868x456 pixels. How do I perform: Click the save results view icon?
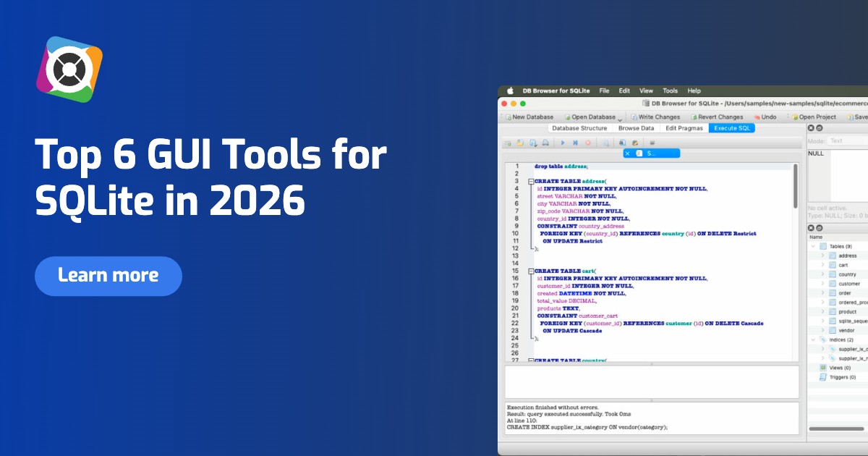click(x=605, y=143)
